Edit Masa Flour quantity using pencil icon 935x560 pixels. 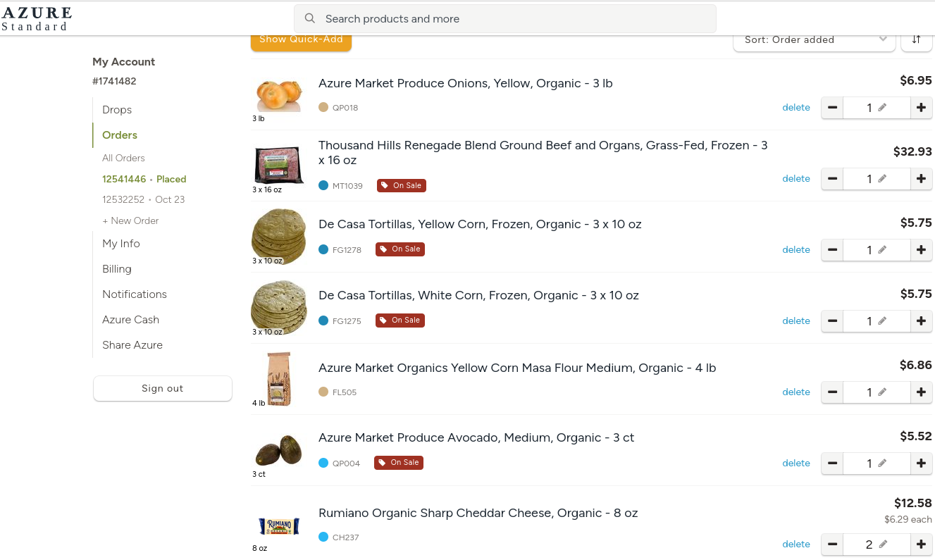coord(882,392)
